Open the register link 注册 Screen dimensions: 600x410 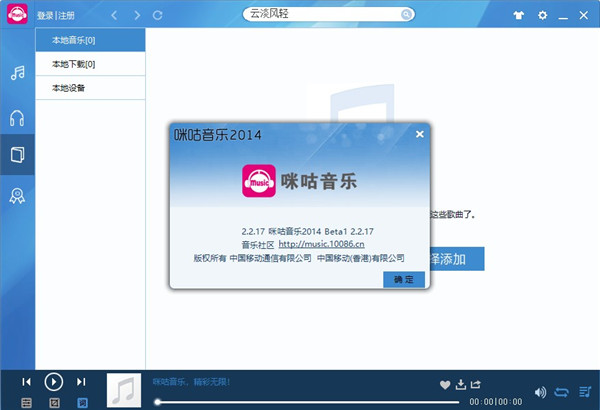tap(66, 16)
